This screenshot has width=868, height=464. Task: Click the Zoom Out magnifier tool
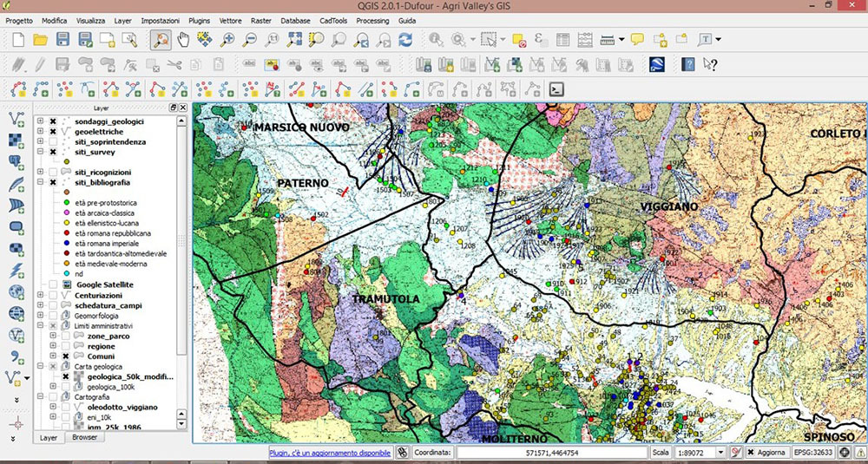click(x=250, y=39)
